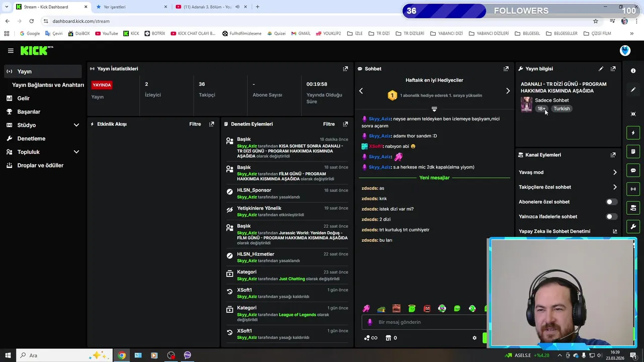
Task: Click the pencil icon in right sidebar
Action: [633, 89]
